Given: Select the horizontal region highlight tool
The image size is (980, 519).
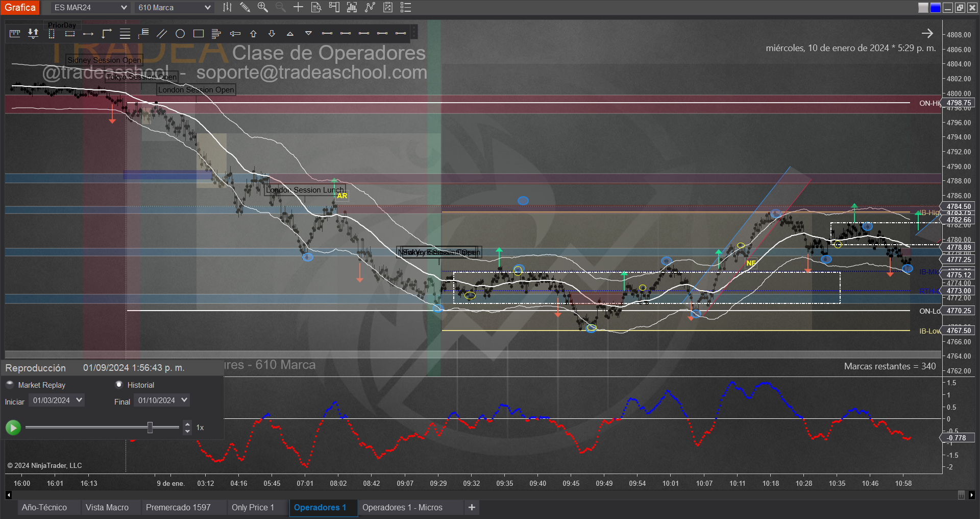Looking at the screenshot, I should coord(70,34).
